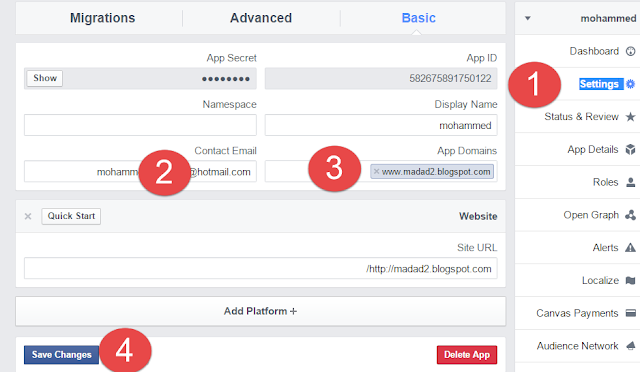The image size is (640, 372).
Task: Click the mohammed app name header
Action: pyautogui.click(x=608, y=18)
